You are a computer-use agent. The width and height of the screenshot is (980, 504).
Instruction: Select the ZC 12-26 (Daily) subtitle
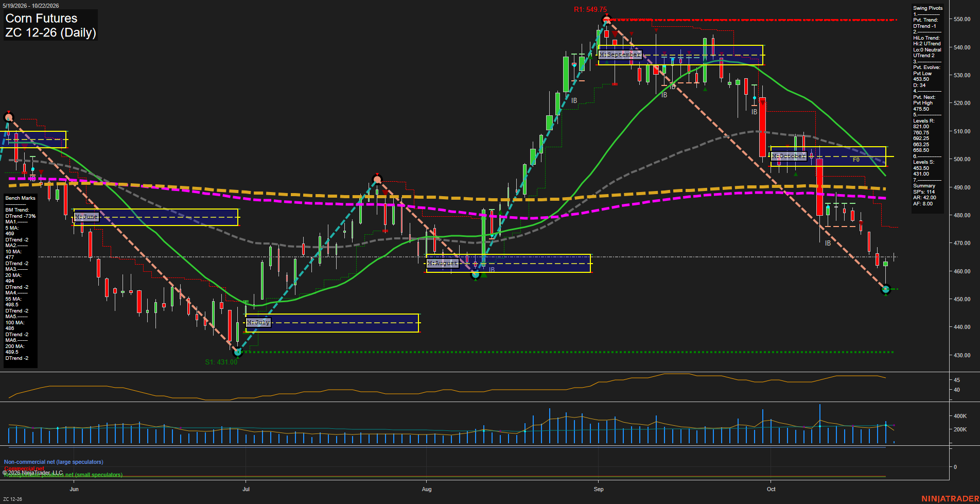(x=50, y=32)
